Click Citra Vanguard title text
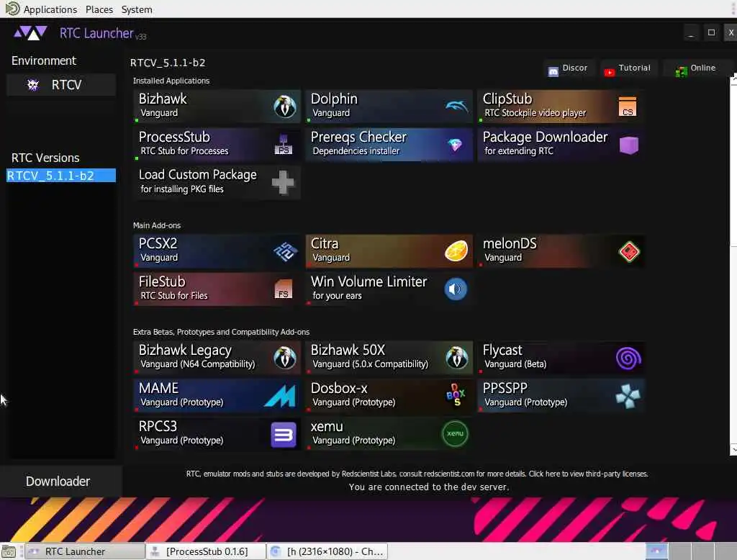 (325, 243)
